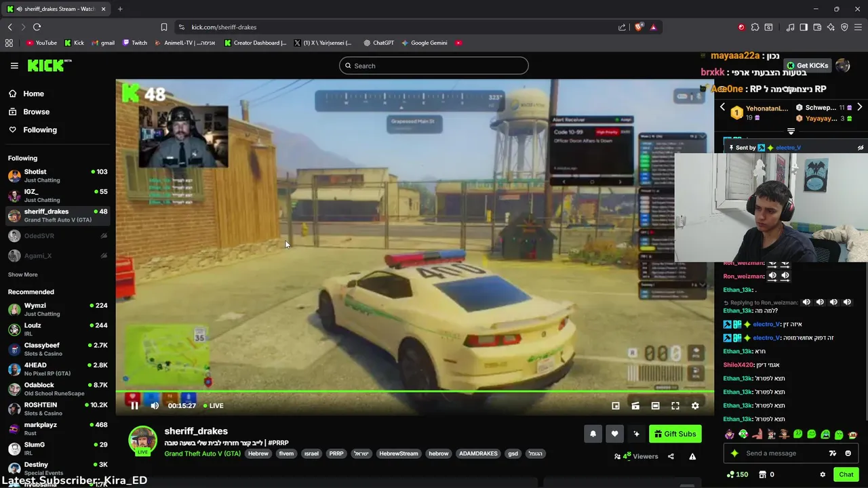Image resolution: width=868 pixels, height=488 pixels.
Task: Open Brave wallet icon
Action: tap(817, 27)
